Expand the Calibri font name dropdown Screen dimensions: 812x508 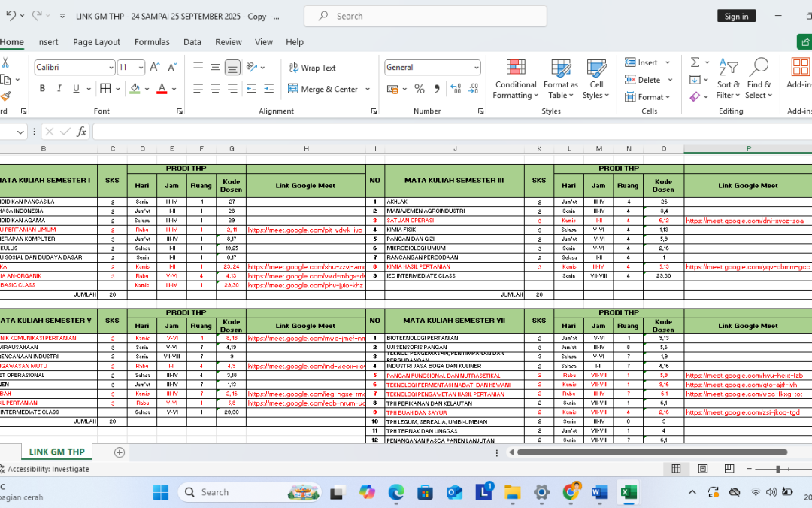pyautogui.click(x=111, y=68)
